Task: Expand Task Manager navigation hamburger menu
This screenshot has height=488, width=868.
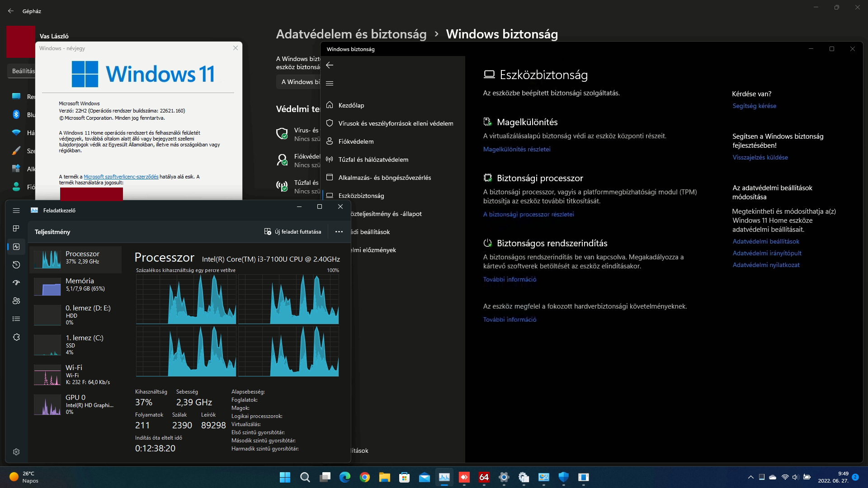Action: click(16, 211)
